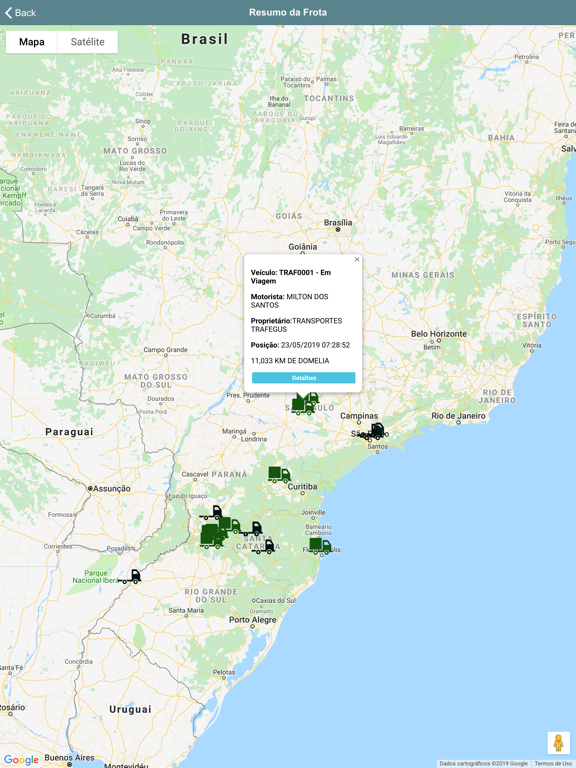This screenshot has height=768, width=576.
Task: Select black truck marker near Parque Nacional Iberá
Action: 130,576
